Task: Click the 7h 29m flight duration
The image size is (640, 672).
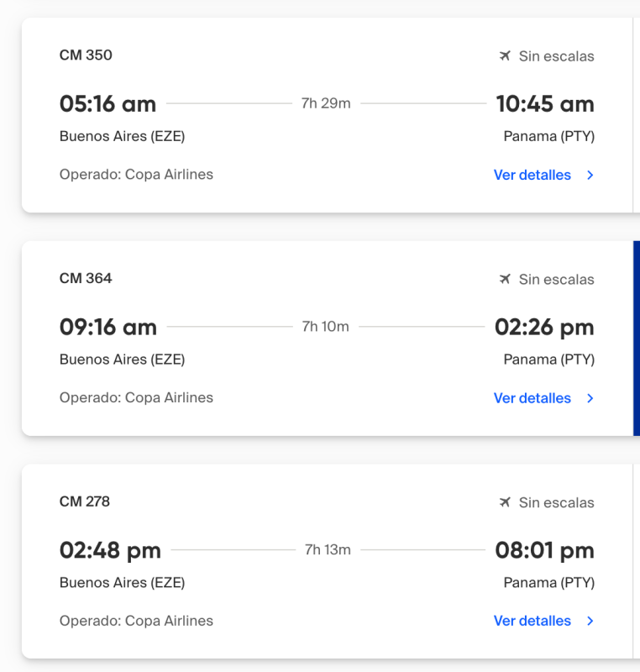Action: 326,103
